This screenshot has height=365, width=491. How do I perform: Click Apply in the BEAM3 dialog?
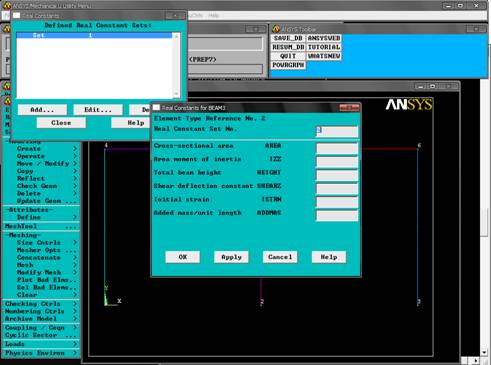coord(231,257)
